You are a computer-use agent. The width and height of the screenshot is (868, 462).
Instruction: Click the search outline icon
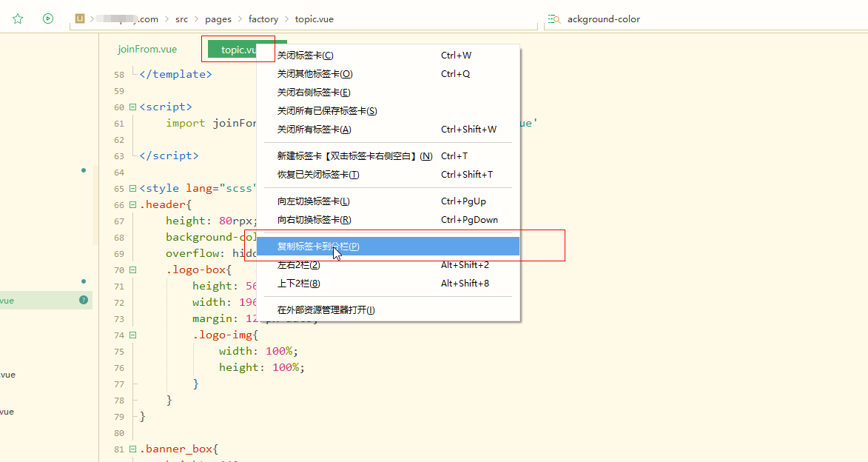point(554,19)
